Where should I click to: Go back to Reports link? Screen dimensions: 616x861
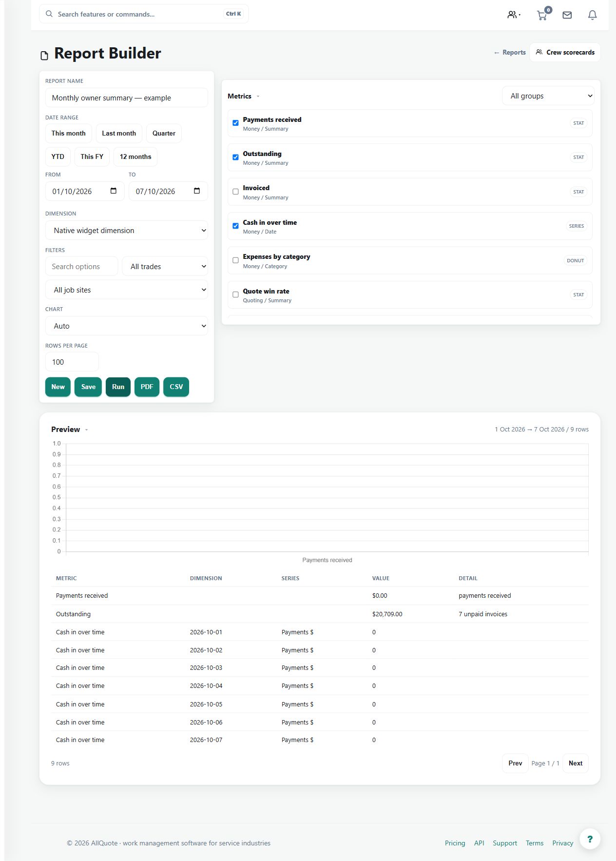pyautogui.click(x=510, y=52)
